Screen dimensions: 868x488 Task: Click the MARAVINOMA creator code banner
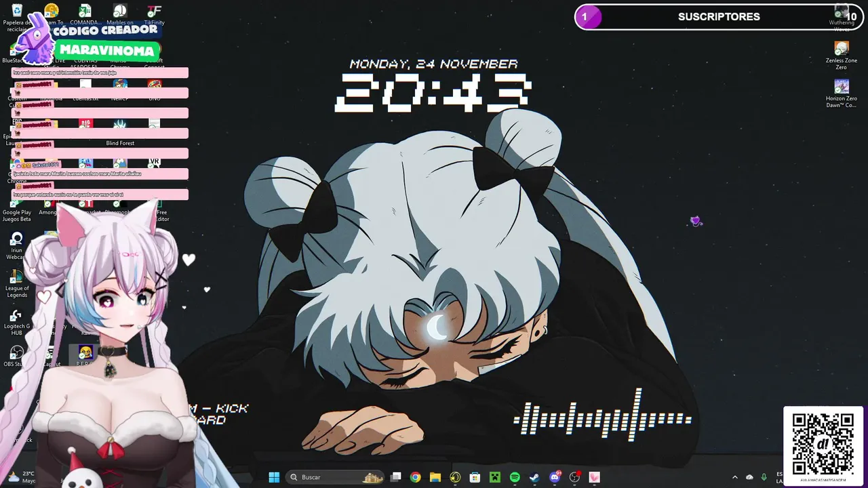tap(108, 50)
